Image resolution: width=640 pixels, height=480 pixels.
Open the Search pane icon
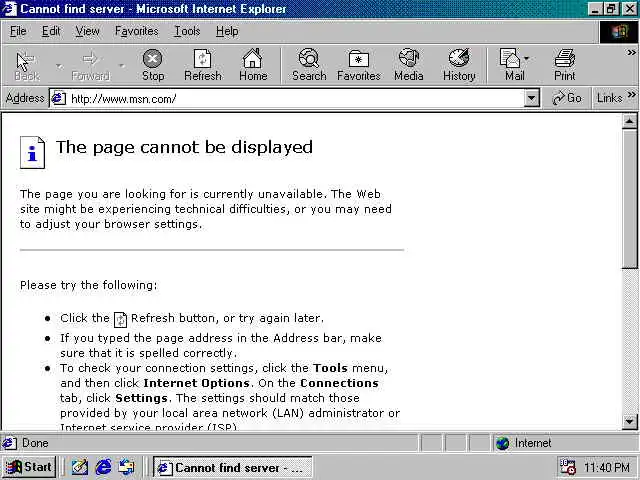pos(309,59)
